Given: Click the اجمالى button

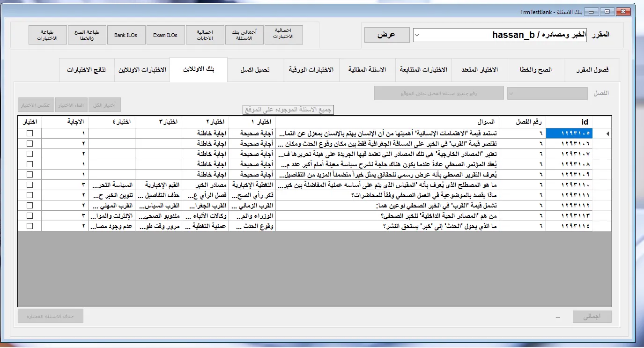Looking at the screenshot, I should tap(592, 316).
